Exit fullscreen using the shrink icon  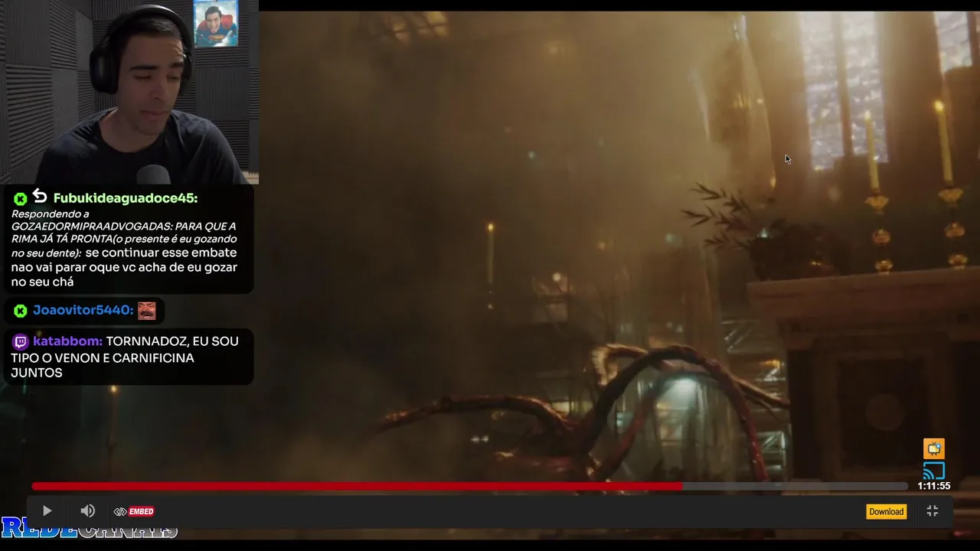point(932,511)
